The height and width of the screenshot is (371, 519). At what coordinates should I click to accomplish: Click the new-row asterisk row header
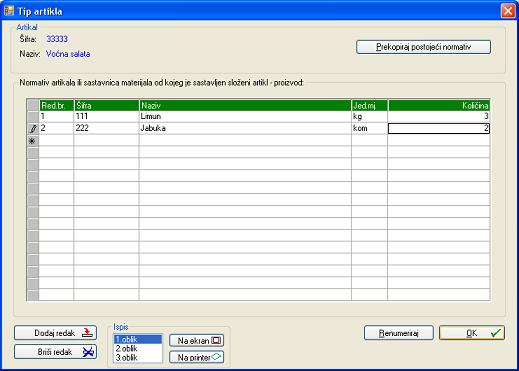[33, 141]
